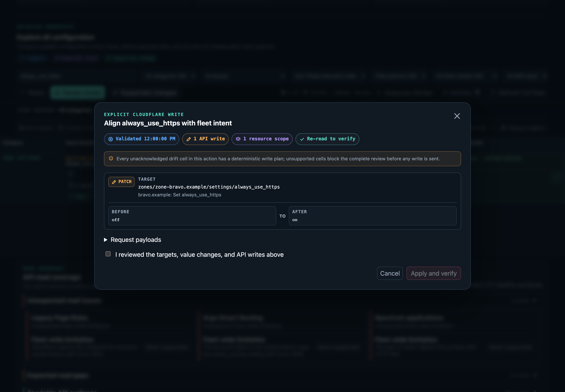Image resolution: width=565 pixels, height=392 pixels.
Task: Click the Apply and verify button
Action: [434, 273]
